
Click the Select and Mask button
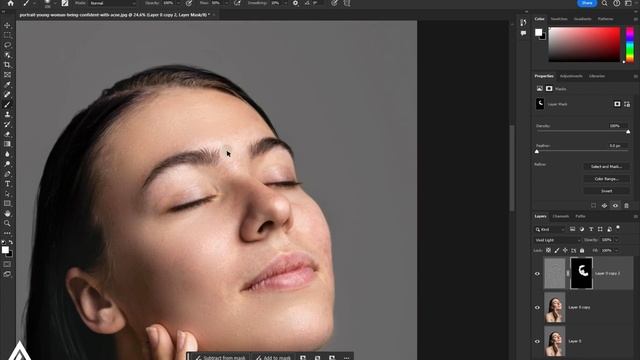607,167
